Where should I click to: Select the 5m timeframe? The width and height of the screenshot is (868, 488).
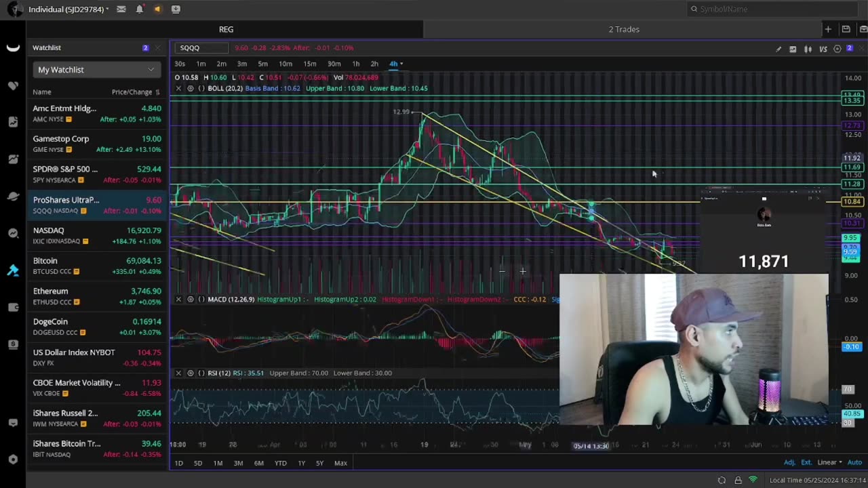point(262,64)
